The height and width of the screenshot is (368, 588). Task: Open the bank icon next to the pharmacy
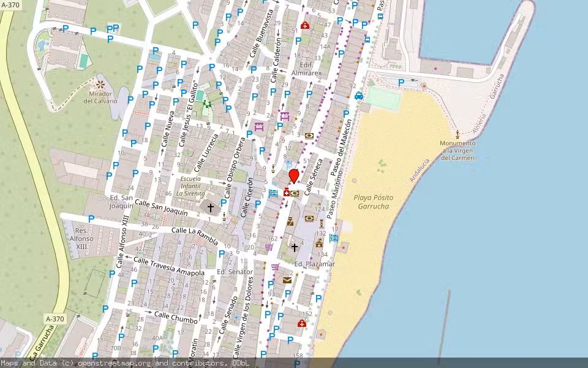pos(295,193)
